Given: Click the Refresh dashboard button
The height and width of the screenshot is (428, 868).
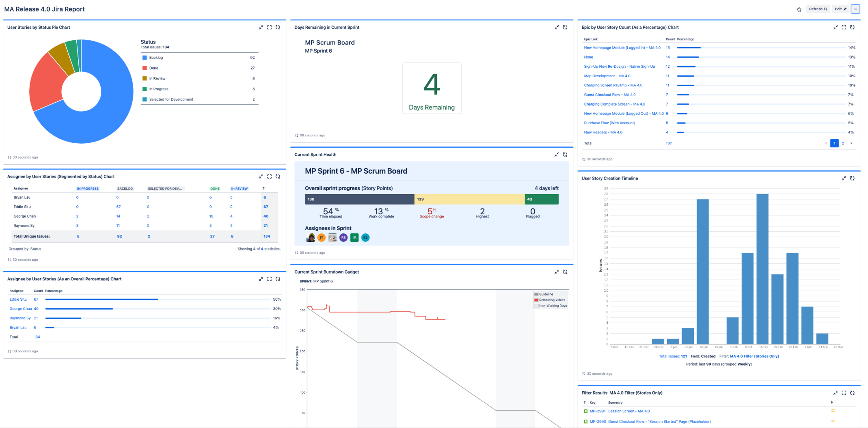Looking at the screenshot, I should 818,9.
